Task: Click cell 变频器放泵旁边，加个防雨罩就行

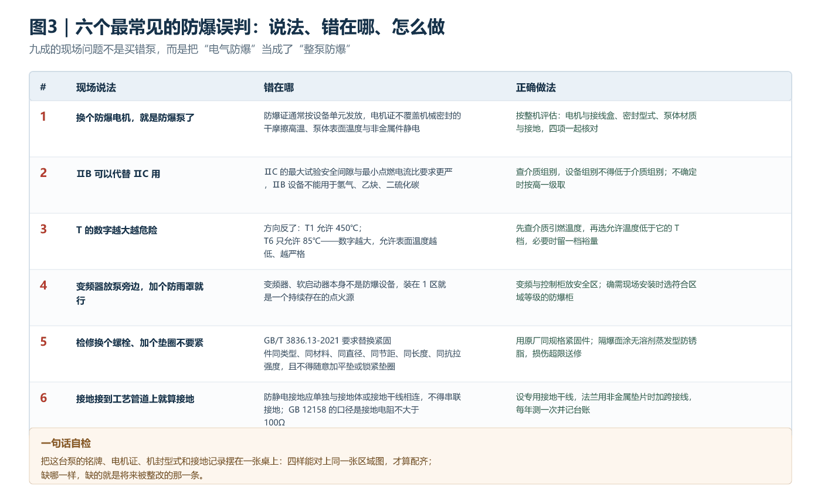Action: (140, 294)
